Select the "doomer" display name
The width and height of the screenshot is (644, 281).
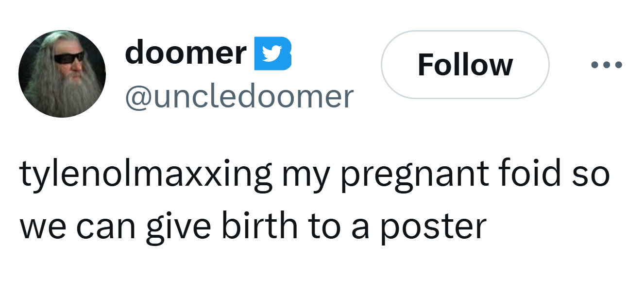pyautogui.click(x=186, y=53)
